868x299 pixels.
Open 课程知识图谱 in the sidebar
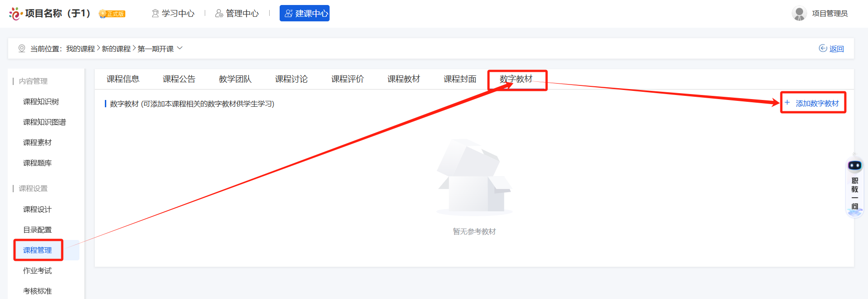(x=44, y=122)
